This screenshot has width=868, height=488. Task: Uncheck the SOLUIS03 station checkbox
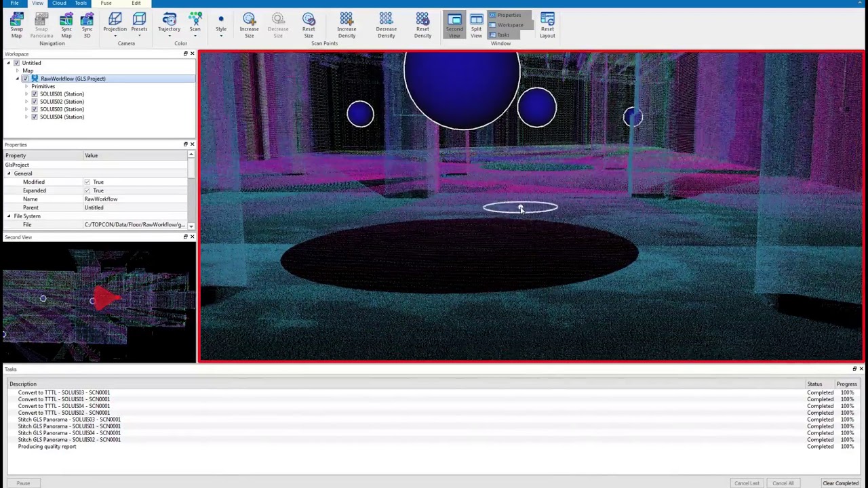[35, 109]
